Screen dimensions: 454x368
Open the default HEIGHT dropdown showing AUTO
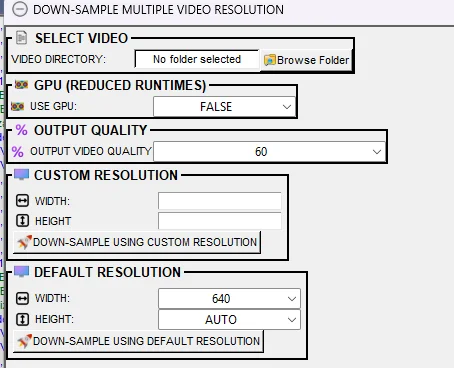(229, 320)
